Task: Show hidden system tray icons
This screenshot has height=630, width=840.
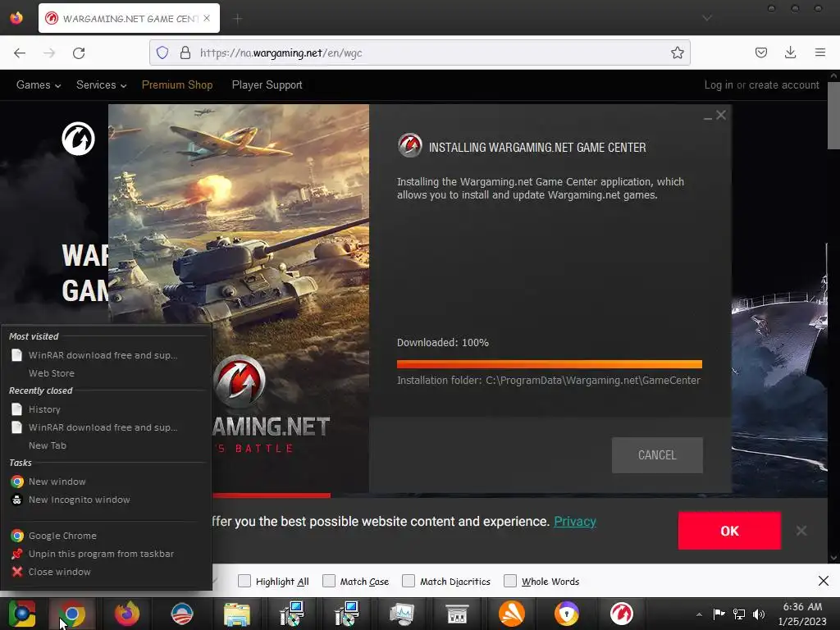Action: coord(699,614)
